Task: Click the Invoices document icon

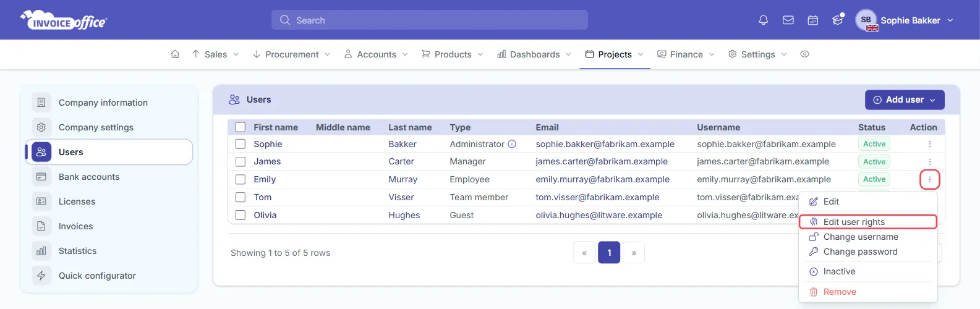Action: [x=41, y=226]
